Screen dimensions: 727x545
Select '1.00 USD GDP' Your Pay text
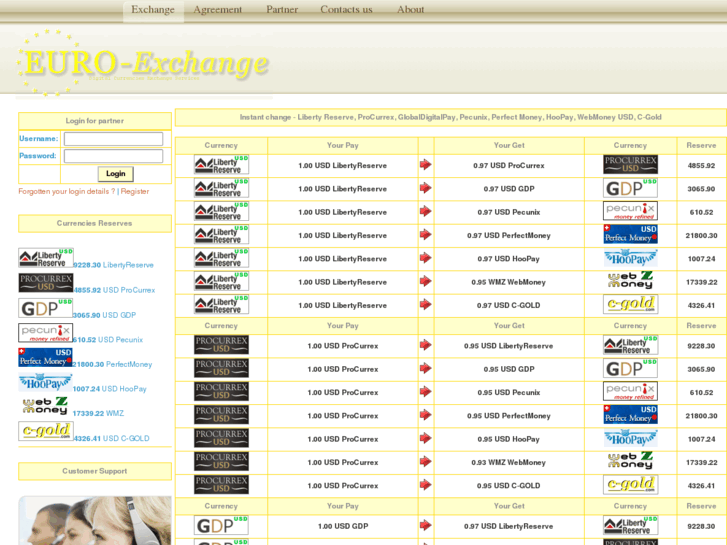pyautogui.click(x=343, y=526)
